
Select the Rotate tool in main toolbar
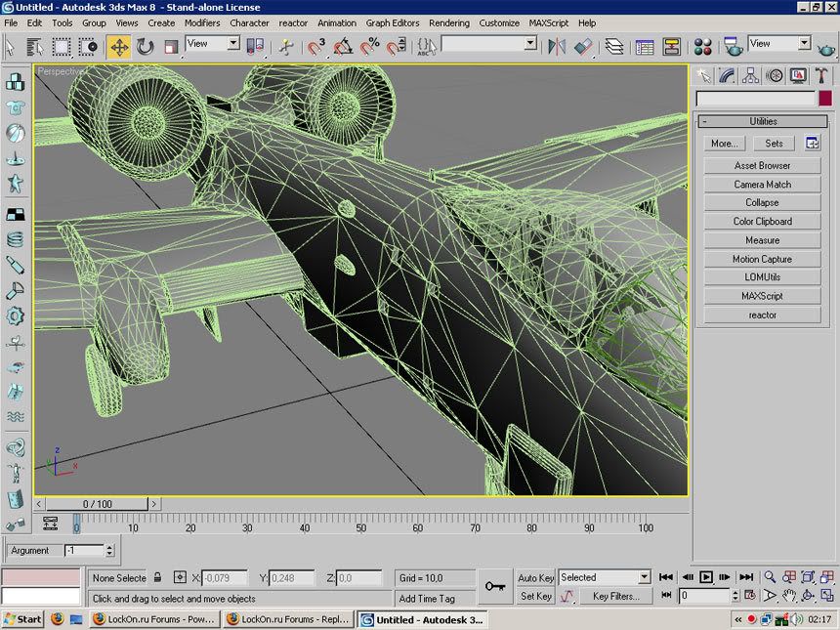coord(145,46)
